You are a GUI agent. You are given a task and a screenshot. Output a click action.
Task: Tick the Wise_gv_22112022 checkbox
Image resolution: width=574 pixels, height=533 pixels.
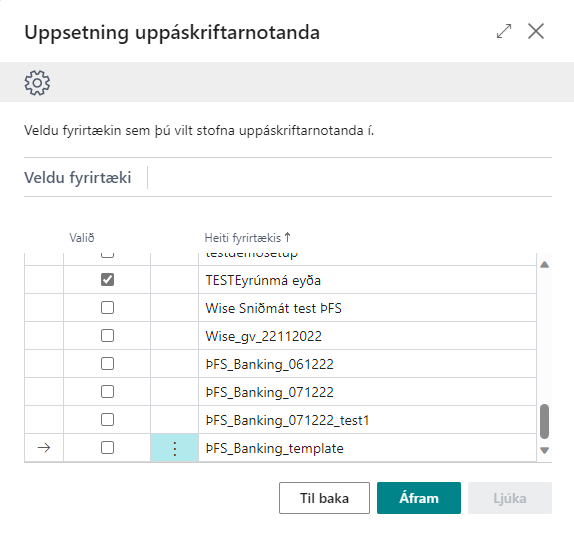[107, 336]
